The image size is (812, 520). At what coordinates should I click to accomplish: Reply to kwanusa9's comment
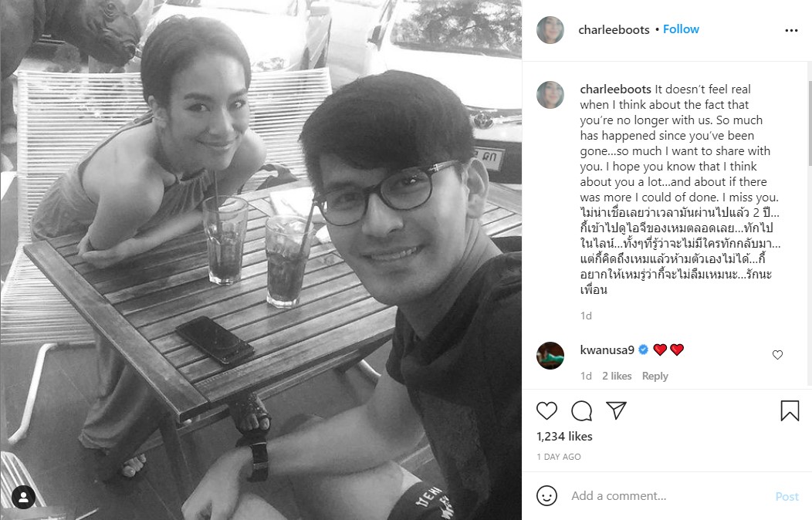click(655, 376)
